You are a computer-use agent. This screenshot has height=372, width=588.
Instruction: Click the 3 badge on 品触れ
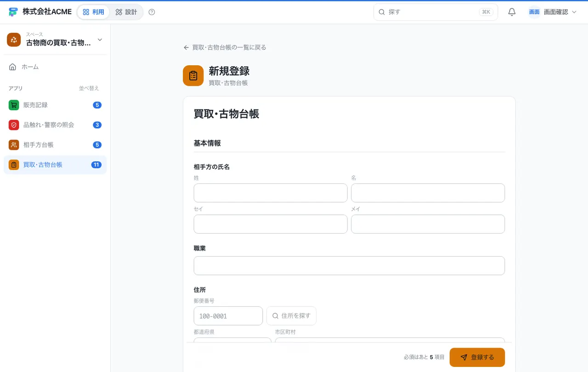point(97,125)
